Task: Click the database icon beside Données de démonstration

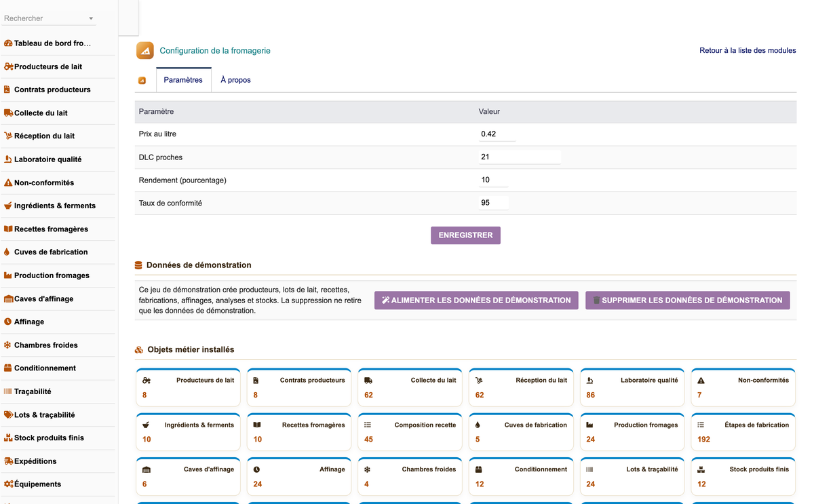Action: pyautogui.click(x=138, y=265)
